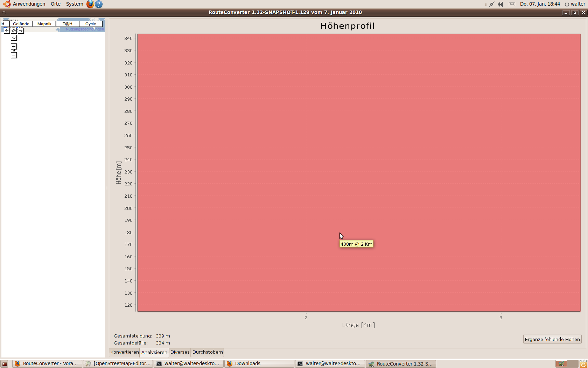Open the Orte menu
The image size is (588, 368).
(x=55, y=4)
